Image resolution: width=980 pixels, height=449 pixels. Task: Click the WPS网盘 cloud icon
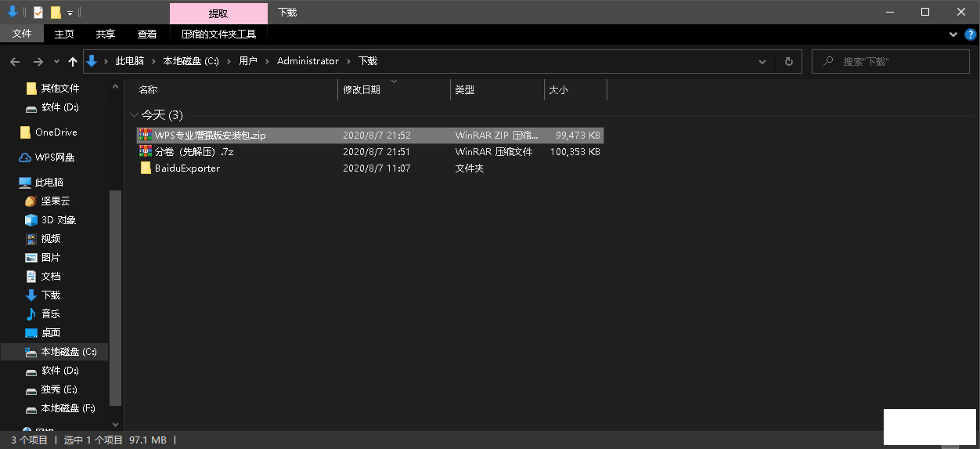(x=25, y=158)
